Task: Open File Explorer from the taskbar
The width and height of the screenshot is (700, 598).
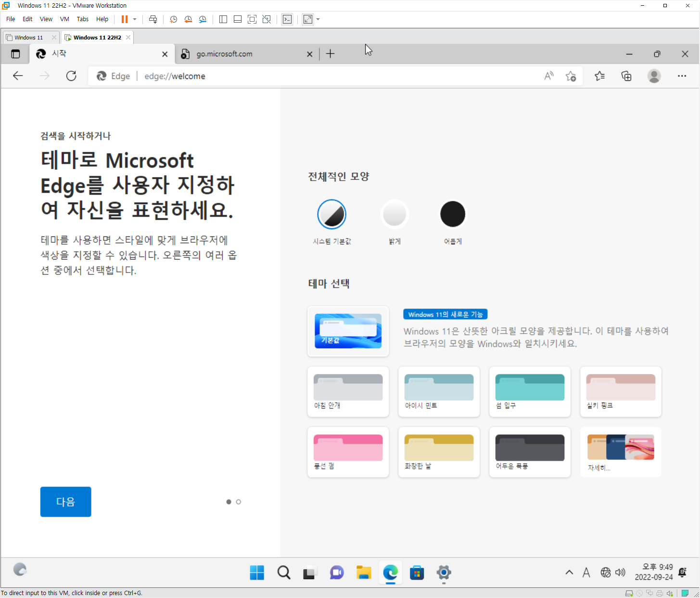Action: pyautogui.click(x=363, y=572)
